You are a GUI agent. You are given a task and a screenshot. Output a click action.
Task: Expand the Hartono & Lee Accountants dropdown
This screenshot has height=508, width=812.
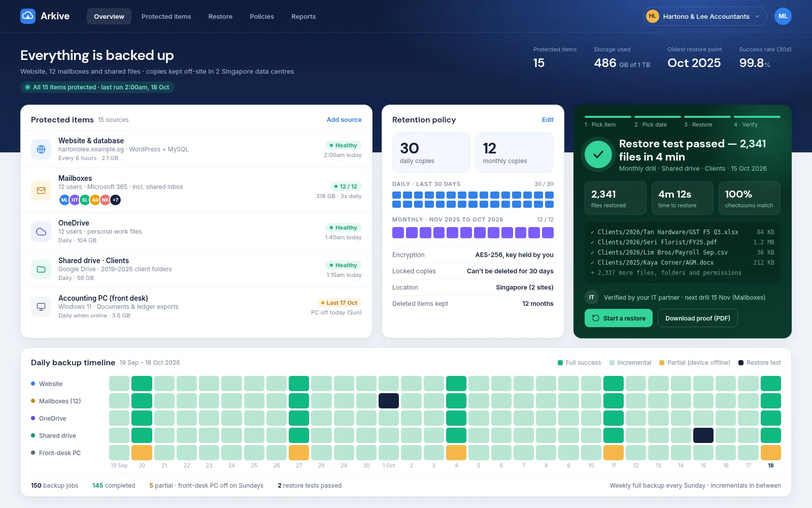[705, 16]
